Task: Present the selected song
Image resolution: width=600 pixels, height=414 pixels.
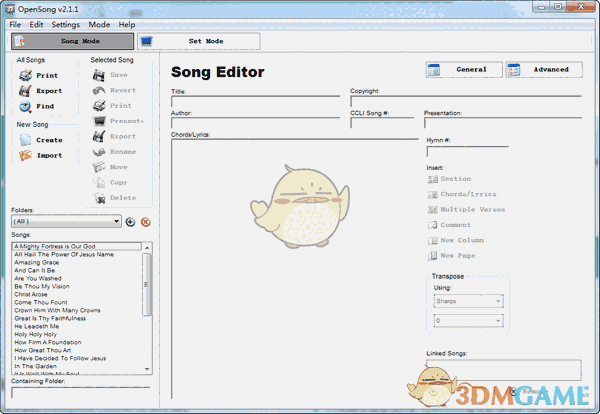Action: (x=118, y=121)
